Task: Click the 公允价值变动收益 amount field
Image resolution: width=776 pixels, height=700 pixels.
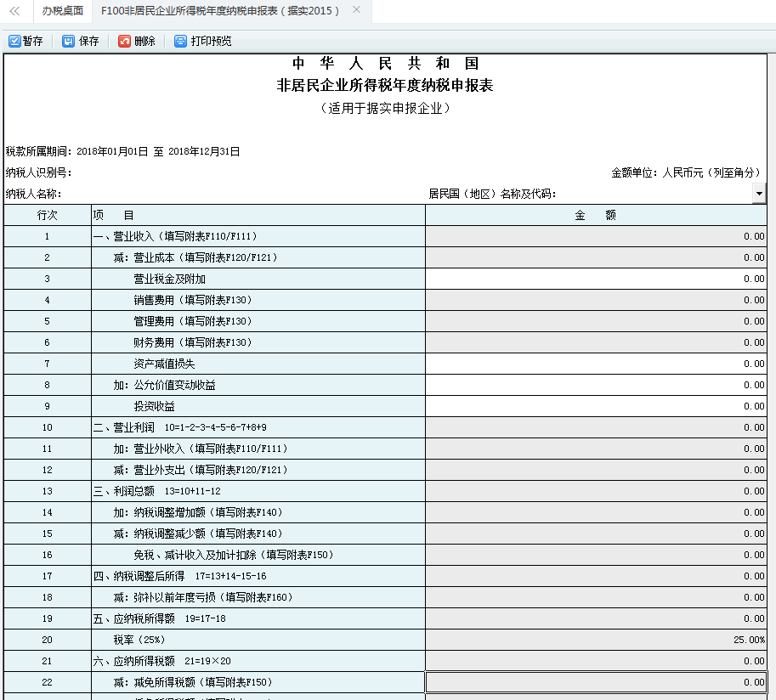Action: coord(595,384)
